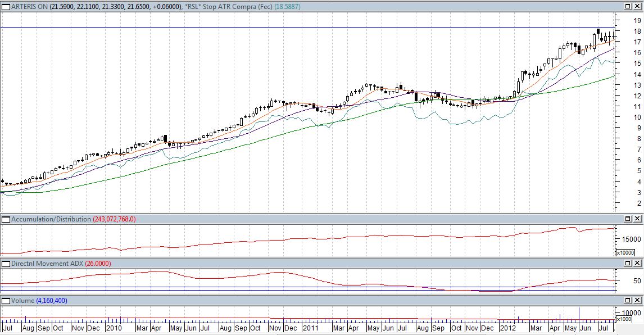Maximize the Directnl Movement ADX pane
644x335 pixels.
click(628, 264)
